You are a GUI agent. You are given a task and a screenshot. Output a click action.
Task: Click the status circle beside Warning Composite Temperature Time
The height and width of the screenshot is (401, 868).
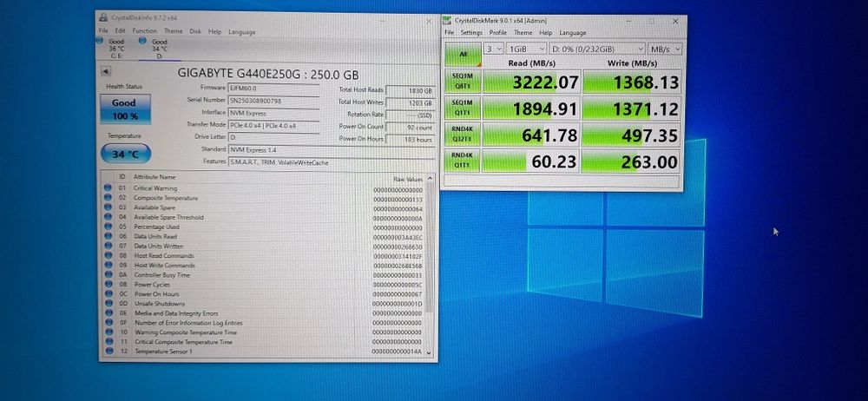click(108, 332)
